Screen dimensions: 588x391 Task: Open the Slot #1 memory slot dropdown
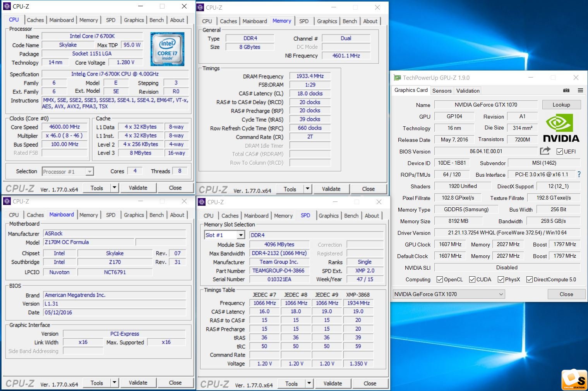coord(225,235)
